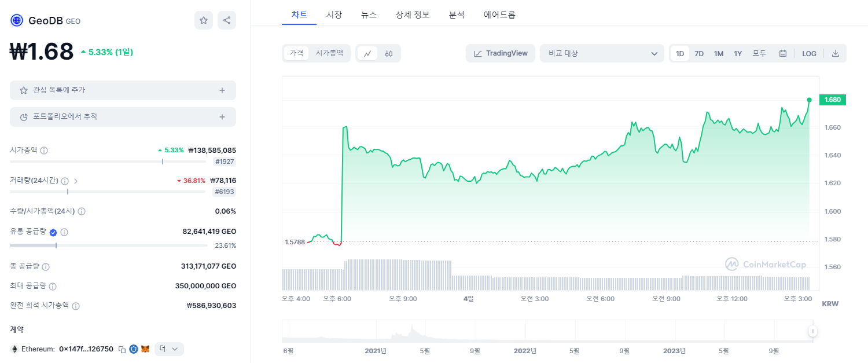Click the 0×147f...126750 contract address
The height and width of the screenshot is (363, 868).
click(86, 349)
